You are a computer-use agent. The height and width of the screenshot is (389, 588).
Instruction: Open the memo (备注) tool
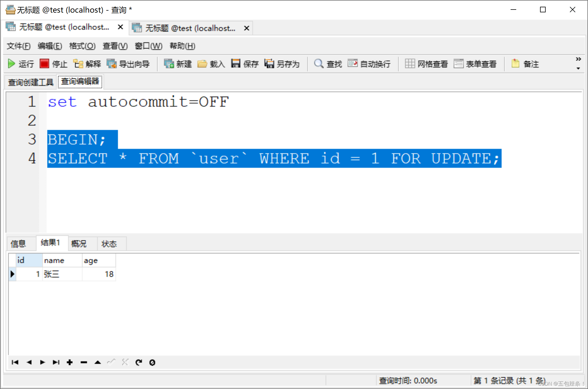(x=525, y=64)
